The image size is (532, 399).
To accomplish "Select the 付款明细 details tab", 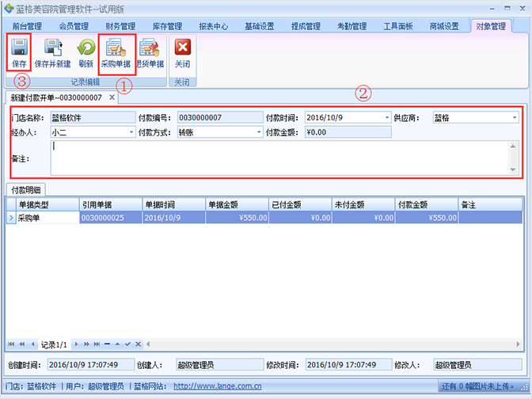I will click(26, 190).
